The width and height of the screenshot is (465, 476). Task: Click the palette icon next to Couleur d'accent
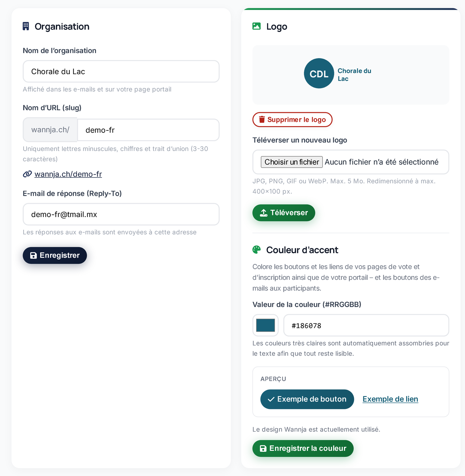pyautogui.click(x=256, y=250)
